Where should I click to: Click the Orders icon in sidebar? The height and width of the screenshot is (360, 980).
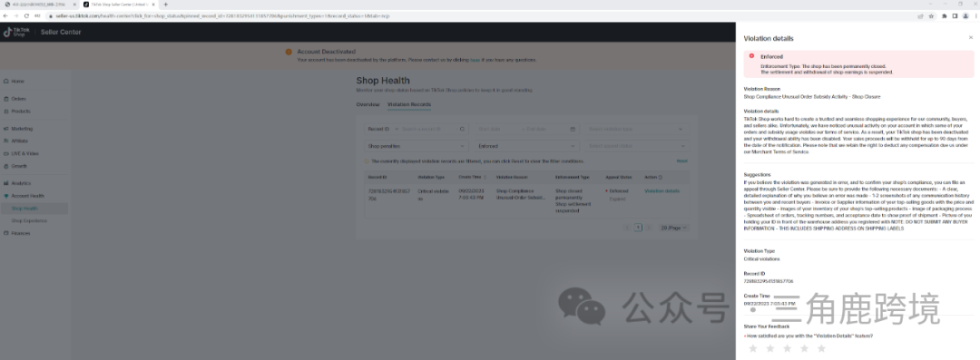pyautogui.click(x=5, y=99)
